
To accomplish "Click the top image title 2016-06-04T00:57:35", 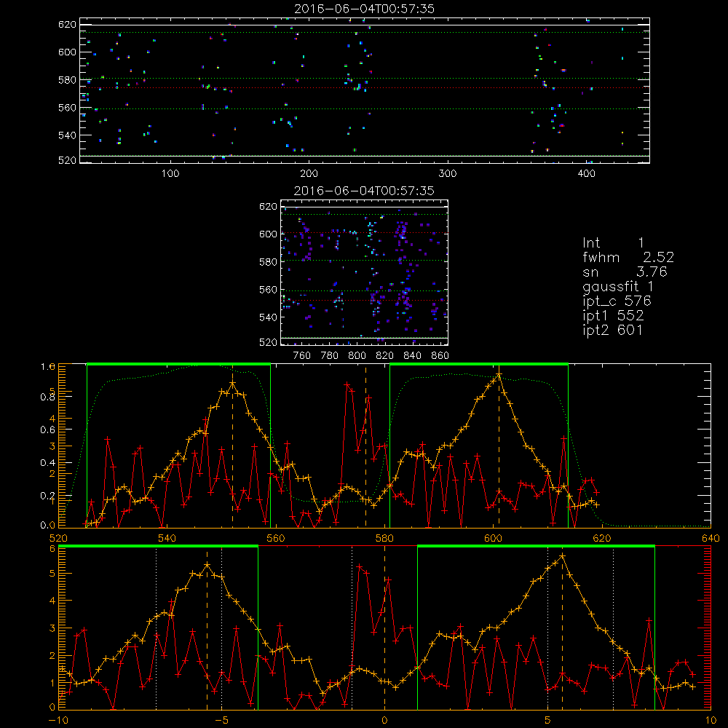I will point(364,9).
